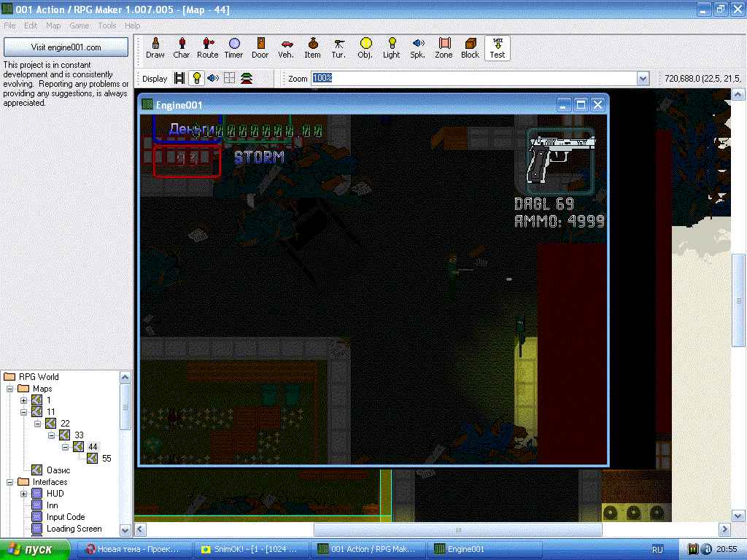The width and height of the screenshot is (747, 560).
Task: Open the Map menu
Action: tap(53, 26)
